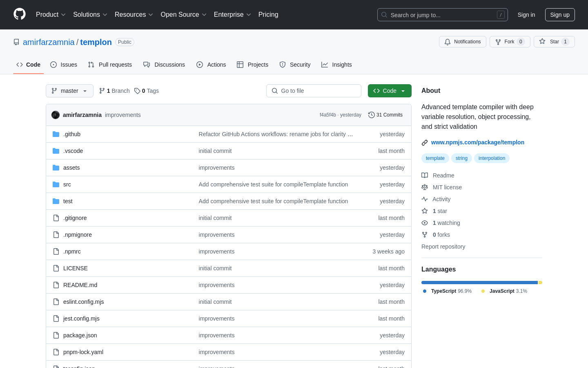Viewport: 588px width, 368px height.
Task: Switch to the Pull requests tab
Action: tap(110, 65)
